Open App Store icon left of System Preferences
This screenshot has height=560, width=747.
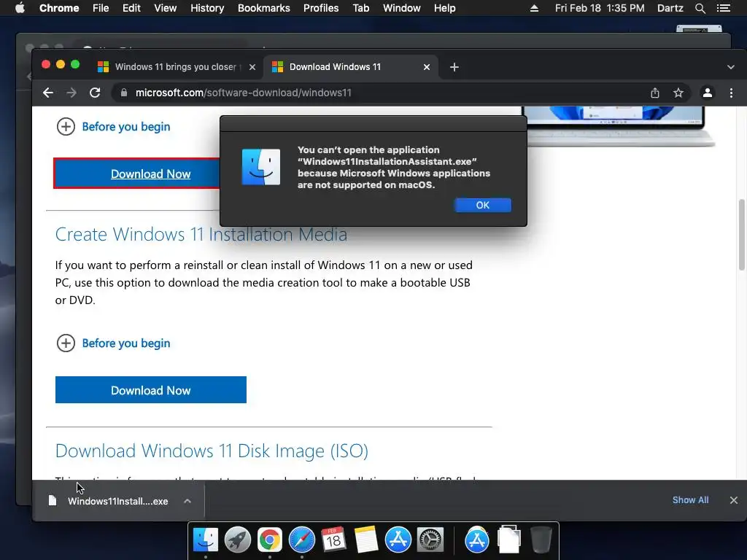(x=398, y=540)
